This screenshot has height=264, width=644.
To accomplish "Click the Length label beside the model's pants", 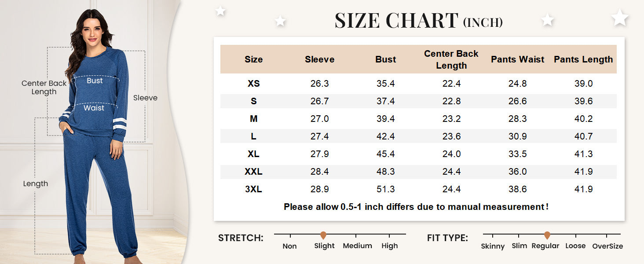I will click(x=36, y=183).
